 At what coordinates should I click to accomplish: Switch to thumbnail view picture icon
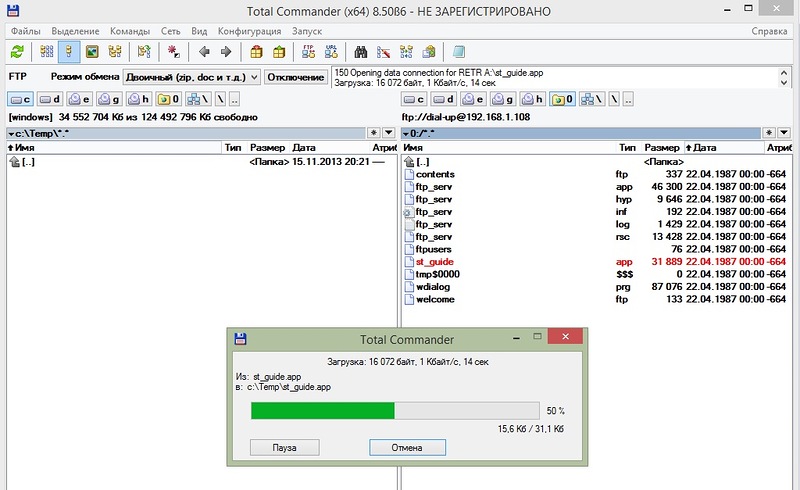pos(92,52)
